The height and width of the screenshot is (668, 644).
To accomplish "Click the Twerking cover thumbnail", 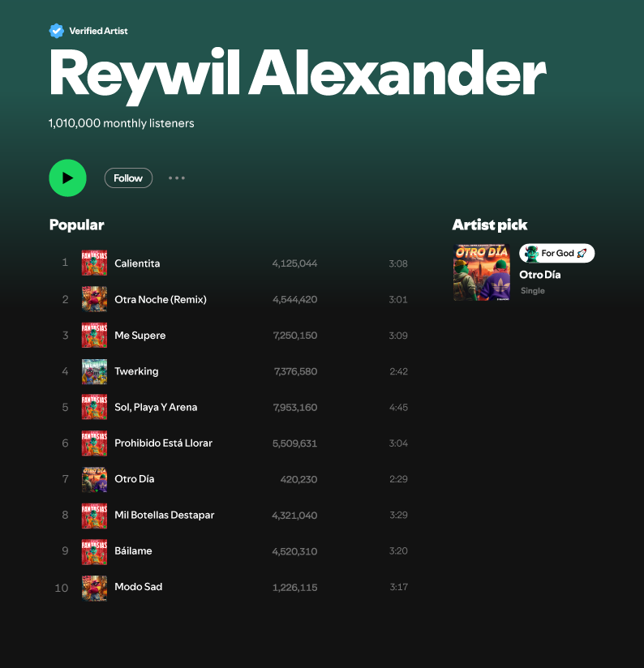I will 94,371.
